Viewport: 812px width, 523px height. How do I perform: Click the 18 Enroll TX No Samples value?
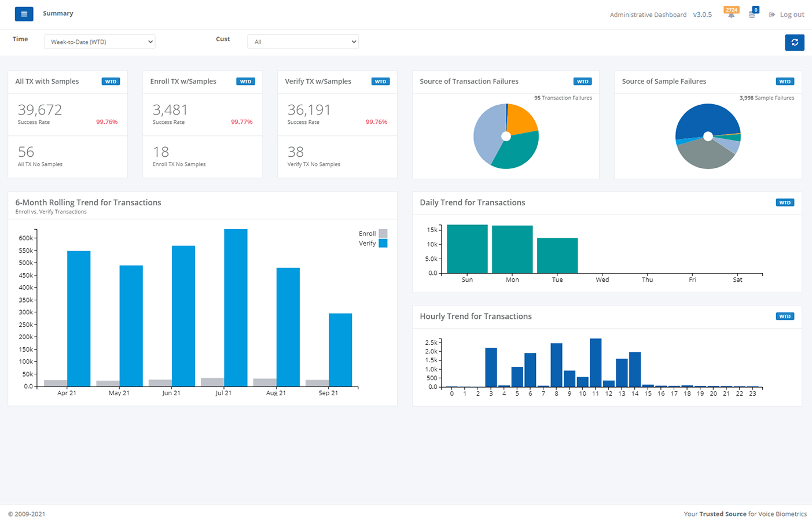[x=161, y=152]
